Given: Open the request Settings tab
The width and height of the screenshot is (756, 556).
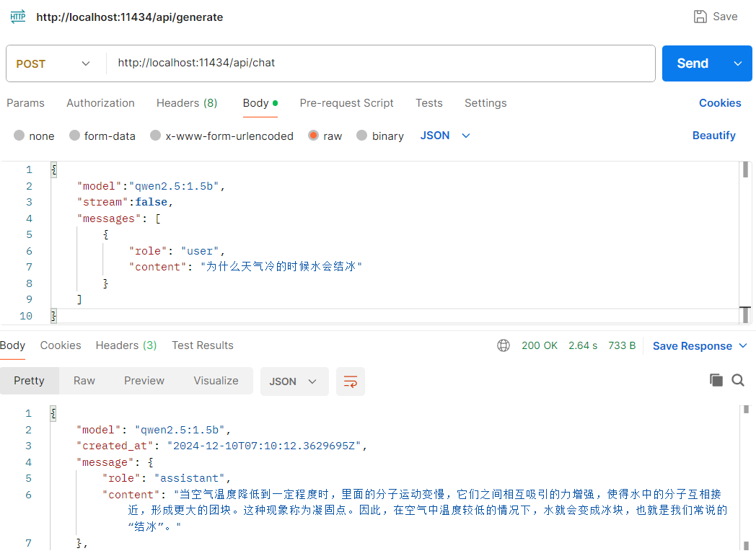Looking at the screenshot, I should pyautogui.click(x=485, y=103).
